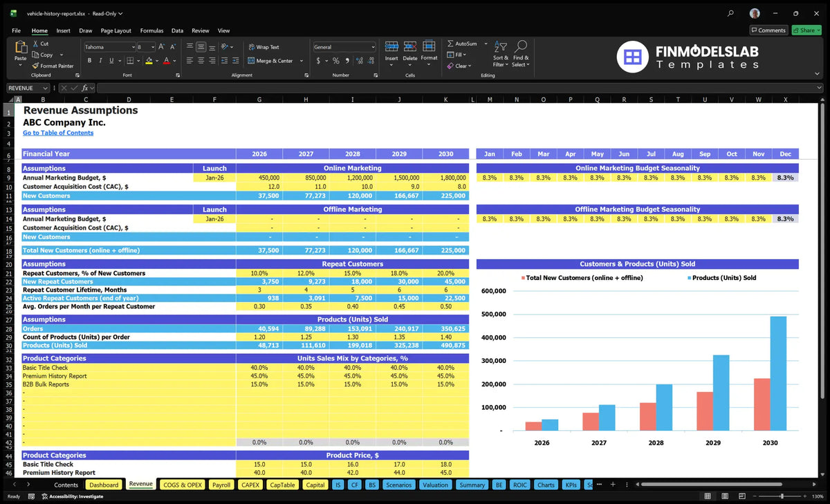Open the font size dropdown

click(x=152, y=47)
